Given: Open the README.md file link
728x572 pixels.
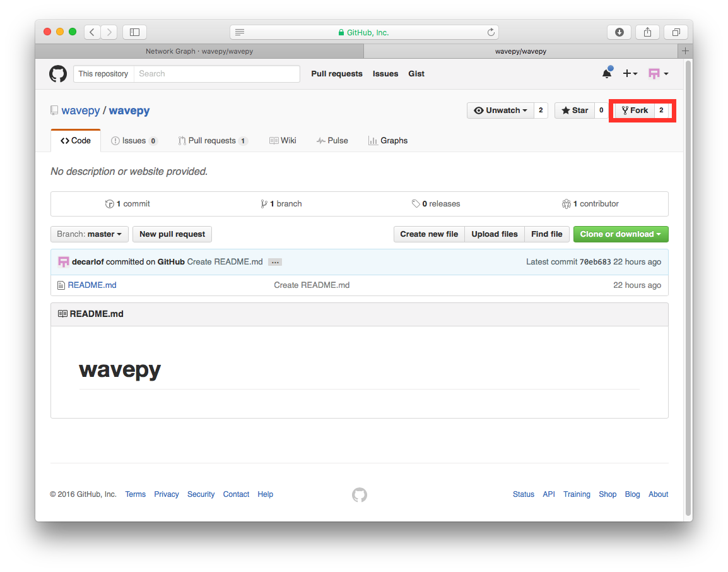Looking at the screenshot, I should (92, 285).
